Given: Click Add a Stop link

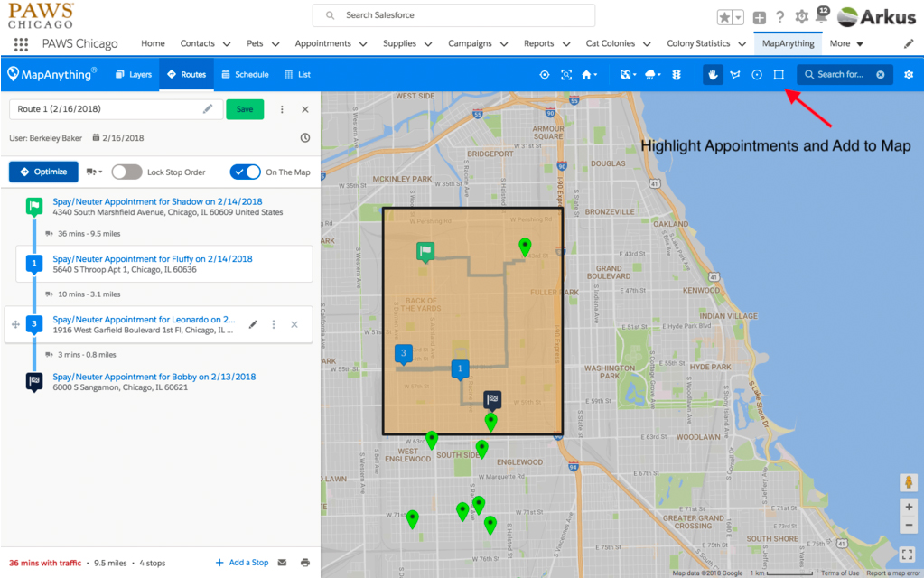Looking at the screenshot, I should click(242, 563).
